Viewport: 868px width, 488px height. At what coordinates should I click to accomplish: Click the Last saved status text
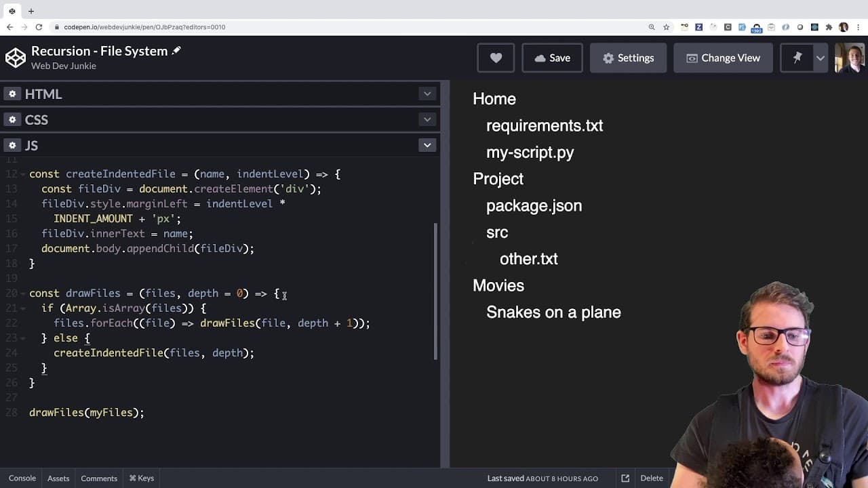point(542,478)
